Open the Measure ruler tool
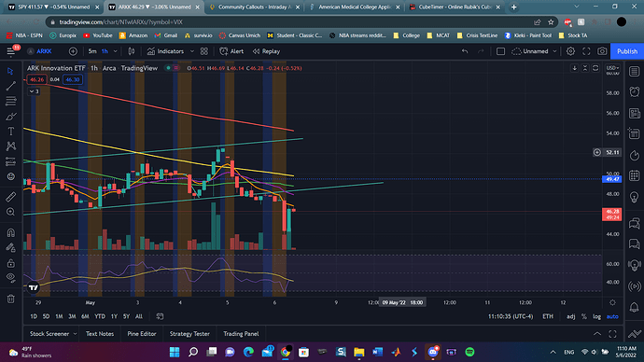 11,197
